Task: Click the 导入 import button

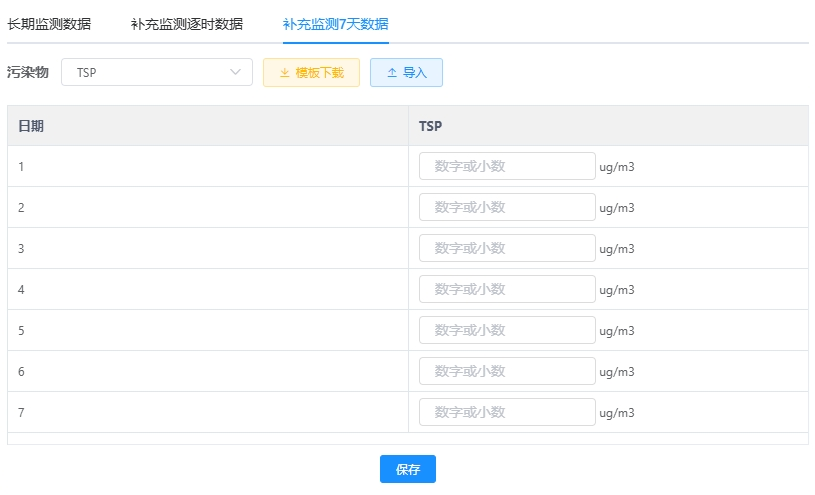Action: pyautogui.click(x=406, y=72)
